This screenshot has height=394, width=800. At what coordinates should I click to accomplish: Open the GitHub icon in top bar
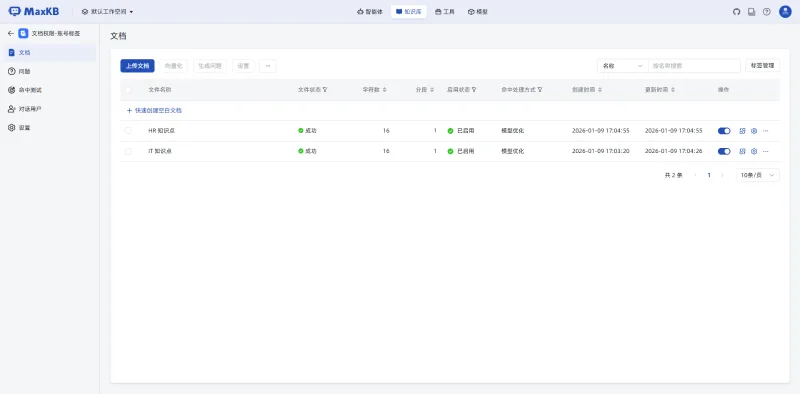pos(736,12)
